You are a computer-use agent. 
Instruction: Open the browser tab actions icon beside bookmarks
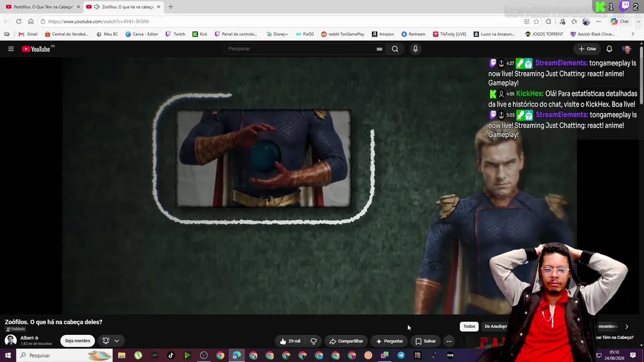[7, 34]
